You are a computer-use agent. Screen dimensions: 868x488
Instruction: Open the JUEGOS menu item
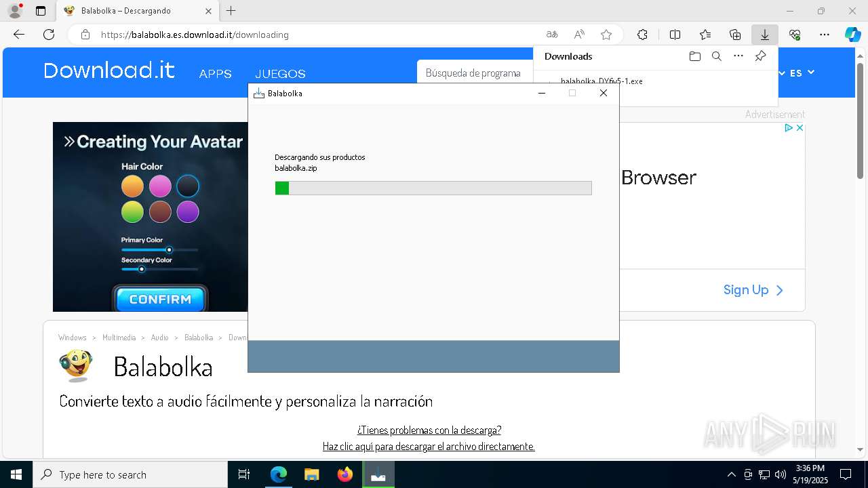click(x=280, y=74)
